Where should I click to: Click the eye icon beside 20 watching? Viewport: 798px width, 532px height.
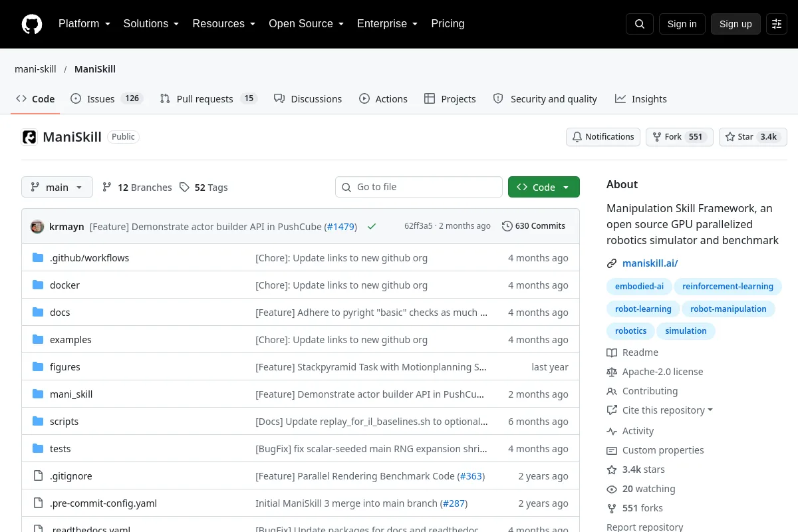(612, 489)
